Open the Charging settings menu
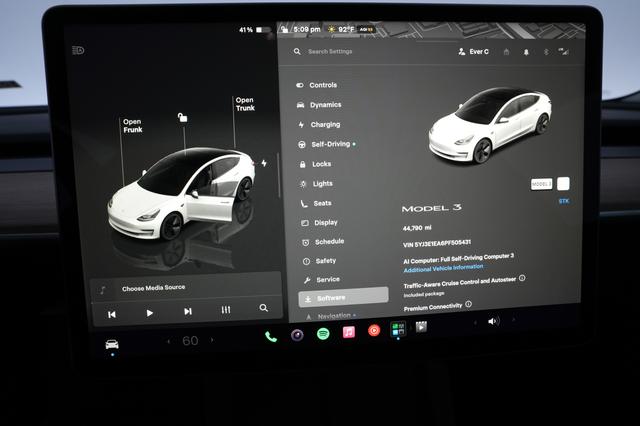 (x=319, y=124)
